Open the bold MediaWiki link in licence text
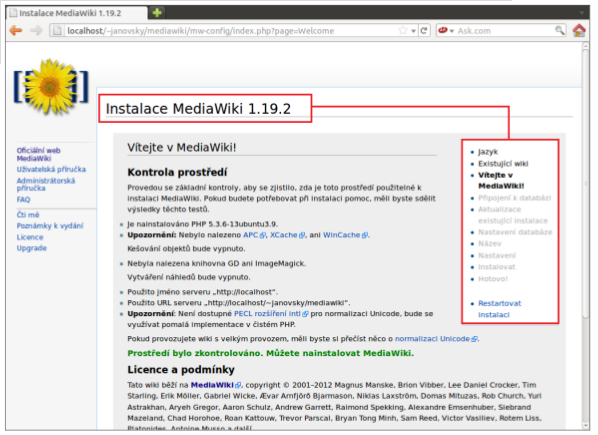 215,385
